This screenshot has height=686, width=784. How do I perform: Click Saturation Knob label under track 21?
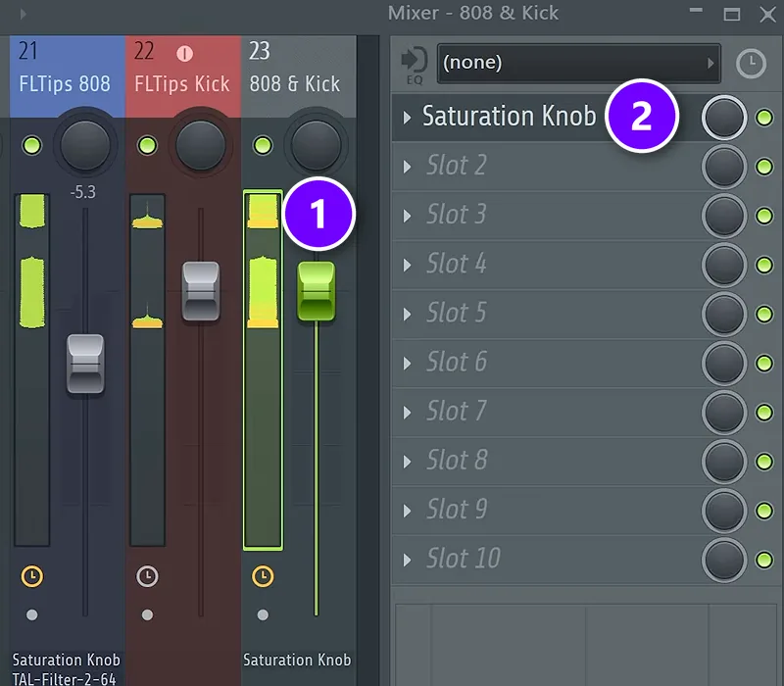click(x=66, y=660)
